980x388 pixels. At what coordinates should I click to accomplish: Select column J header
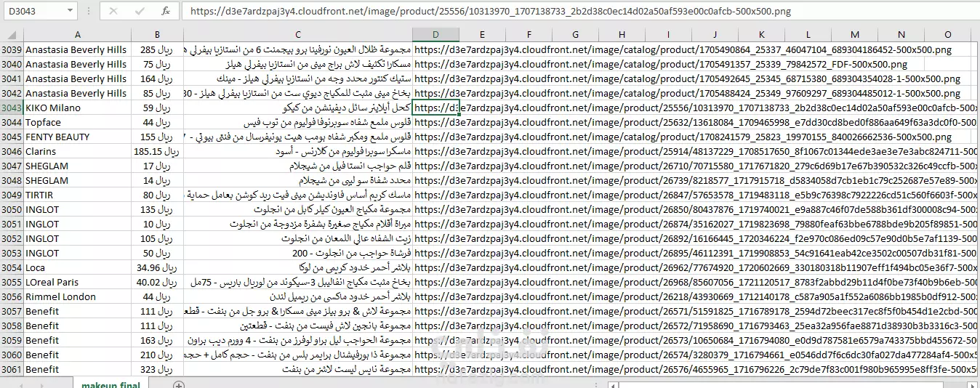tap(715, 35)
